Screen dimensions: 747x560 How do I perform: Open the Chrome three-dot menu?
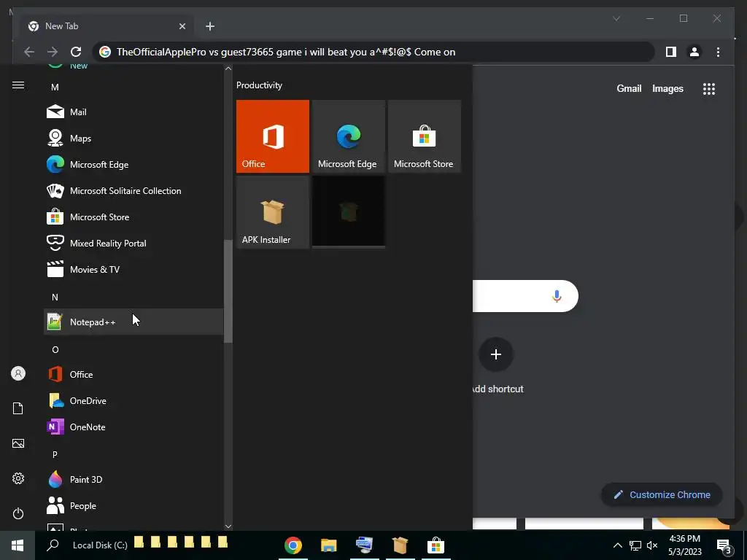(x=718, y=52)
